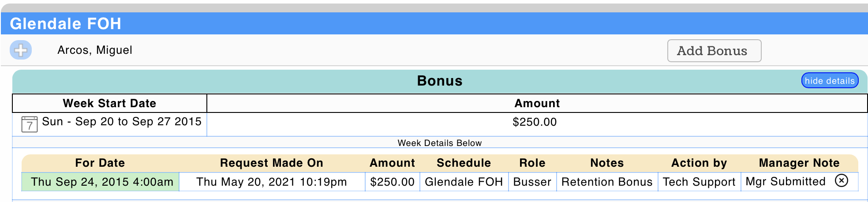The image size is (868, 202).
Task: Toggle the hide details button
Action: point(829,81)
